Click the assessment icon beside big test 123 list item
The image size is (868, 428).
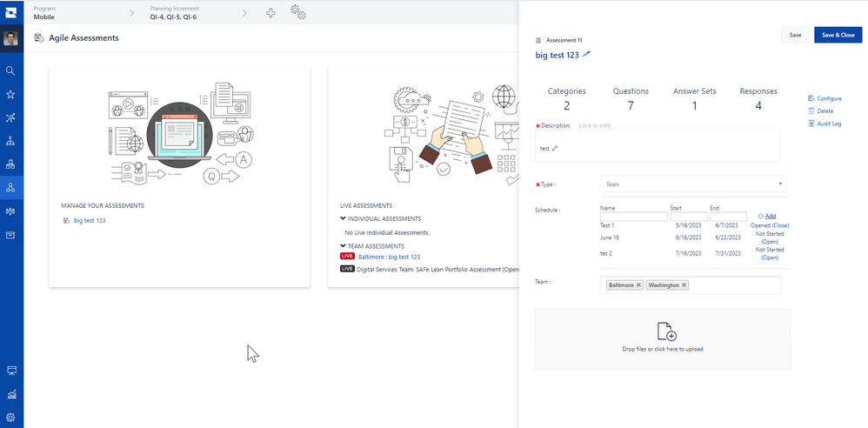[66, 220]
